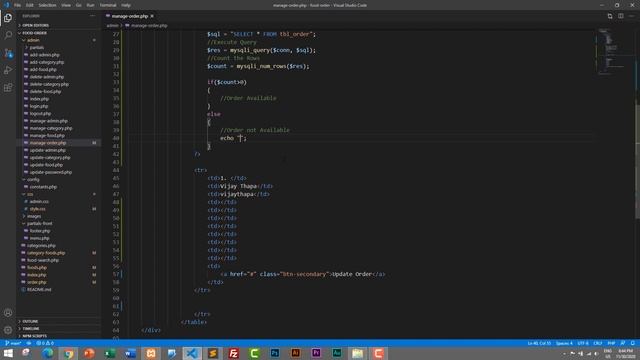The height and width of the screenshot is (360, 640).
Task: Open Illustrator from taskbar
Action: point(296,353)
